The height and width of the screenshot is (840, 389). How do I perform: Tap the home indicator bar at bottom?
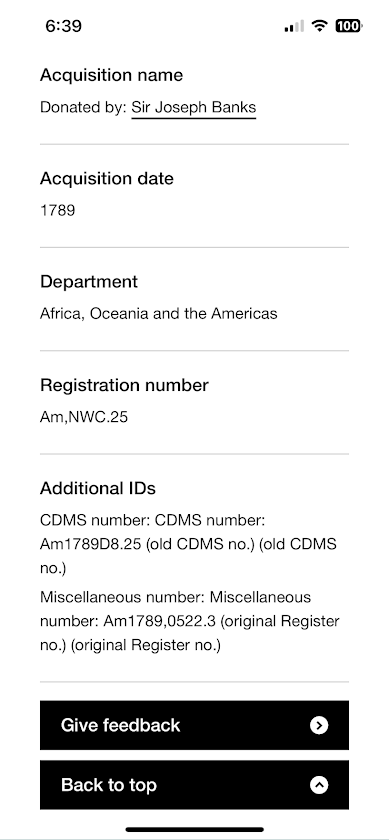194,829
